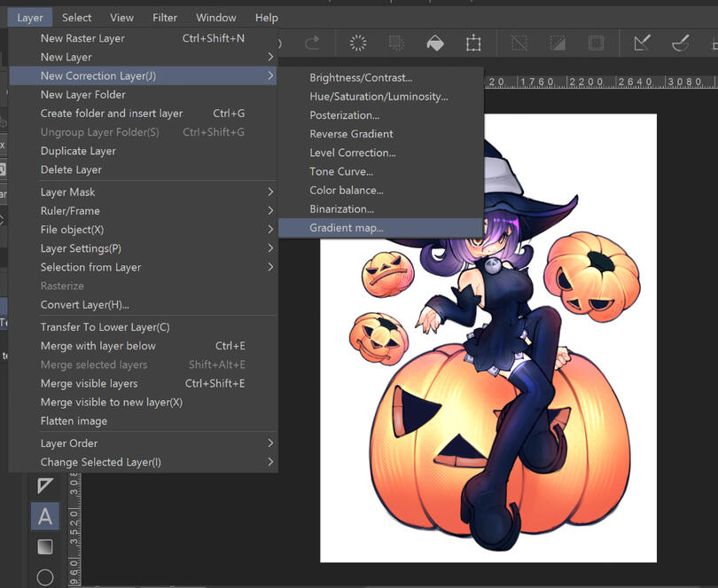Toggle Snap to Ruler in command bar
This screenshot has width=718, height=588.
(643, 43)
